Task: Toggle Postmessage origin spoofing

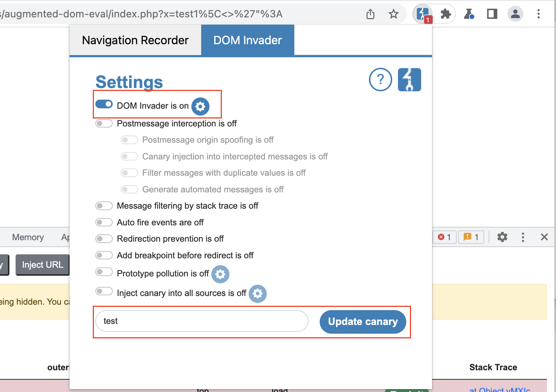Action: click(129, 140)
